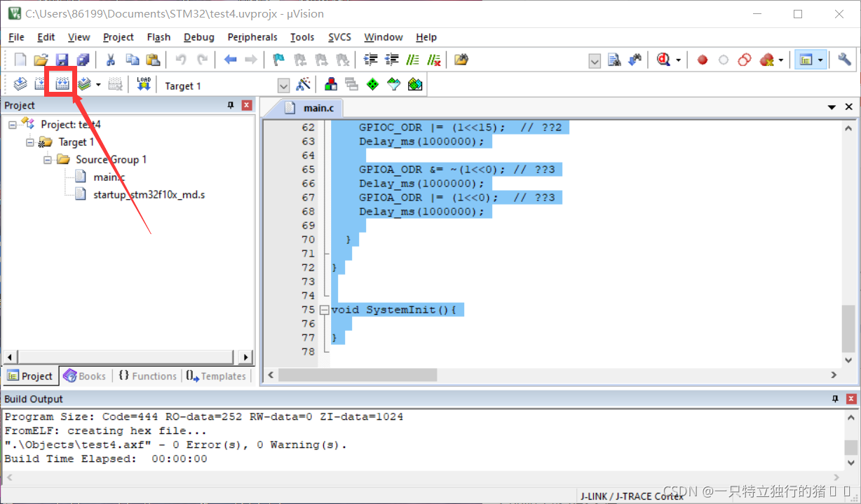
Task: Collapse the Target 1 tree node
Action: (x=30, y=142)
